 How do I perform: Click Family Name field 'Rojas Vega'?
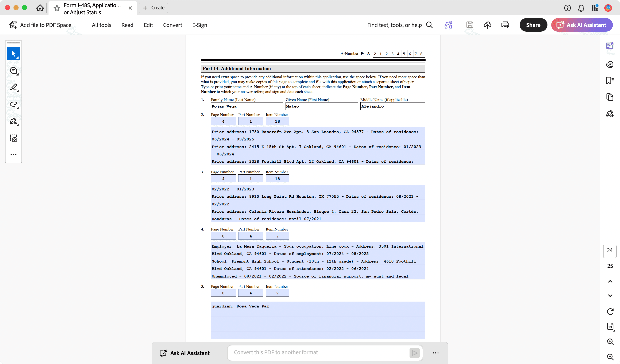click(247, 106)
